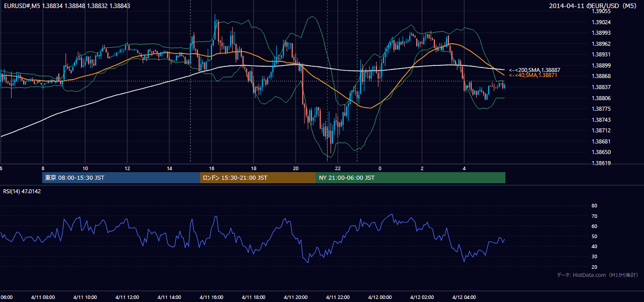Click bottom time label 4/11 10:00

click(x=85, y=297)
